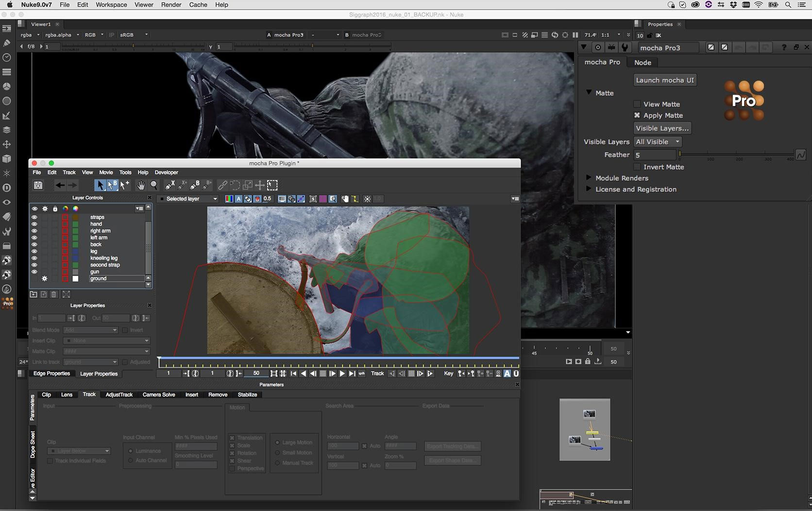Open the sRGB colorspace dropdown

click(x=134, y=35)
